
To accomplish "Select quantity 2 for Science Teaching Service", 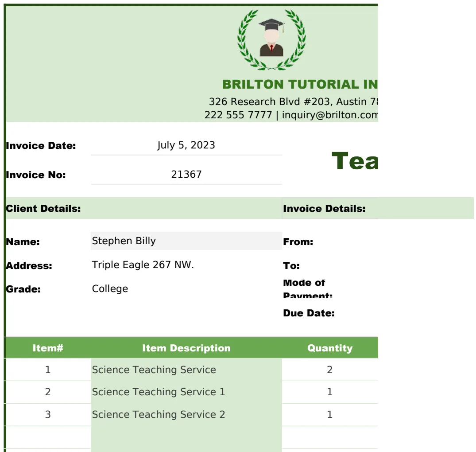I will tap(330, 370).
